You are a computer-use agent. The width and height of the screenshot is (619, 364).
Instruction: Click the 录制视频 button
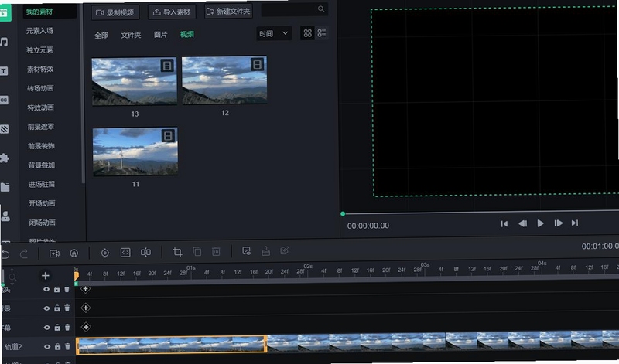[x=115, y=12]
